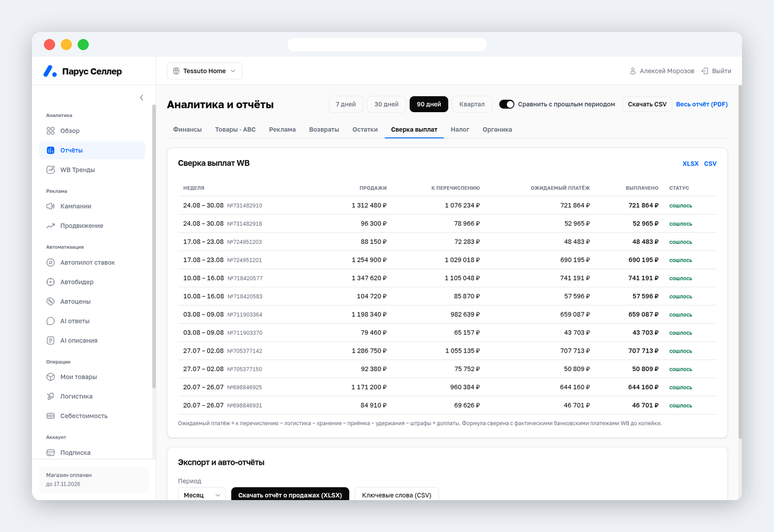Viewport: 774px width, 532px height.
Task: Click the Автоцены price tag icon
Action: tap(50, 301)
